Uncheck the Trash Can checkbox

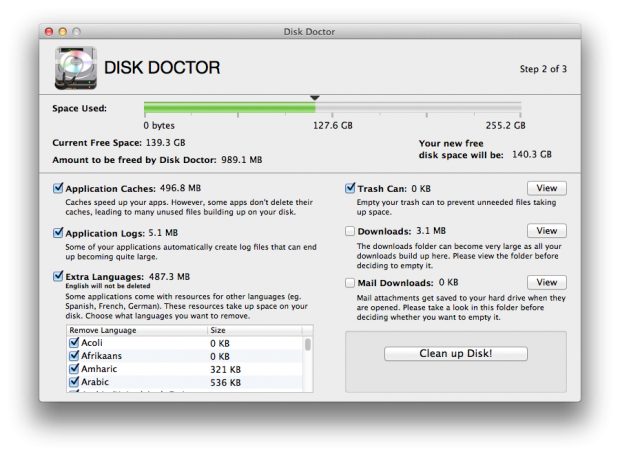tap(351, 187)
